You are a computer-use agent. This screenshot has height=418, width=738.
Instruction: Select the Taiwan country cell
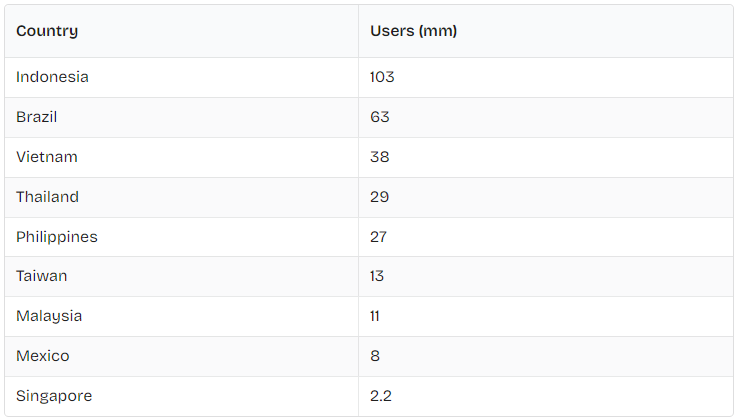pyautogui.click(x=42, y=276)
